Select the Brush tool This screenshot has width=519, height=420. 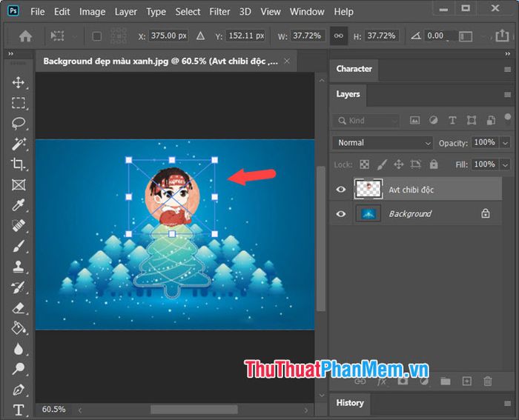[19, 246]
